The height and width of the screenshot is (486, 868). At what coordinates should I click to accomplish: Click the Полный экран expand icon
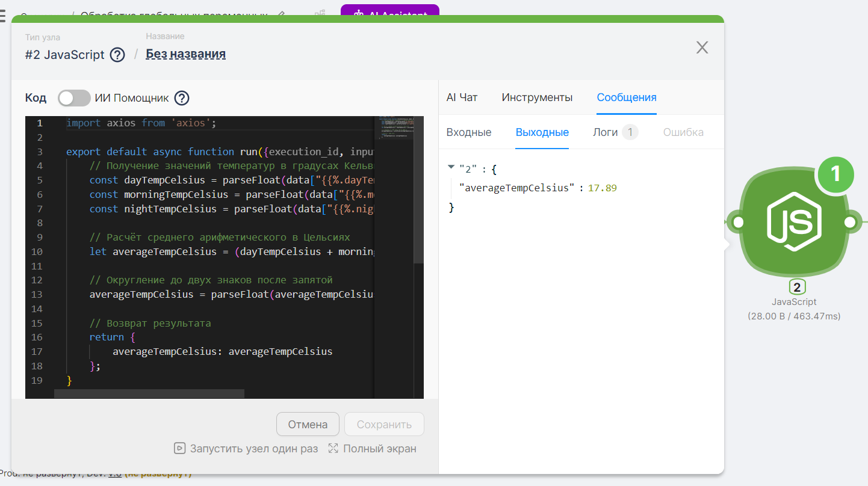coord(333,448)
